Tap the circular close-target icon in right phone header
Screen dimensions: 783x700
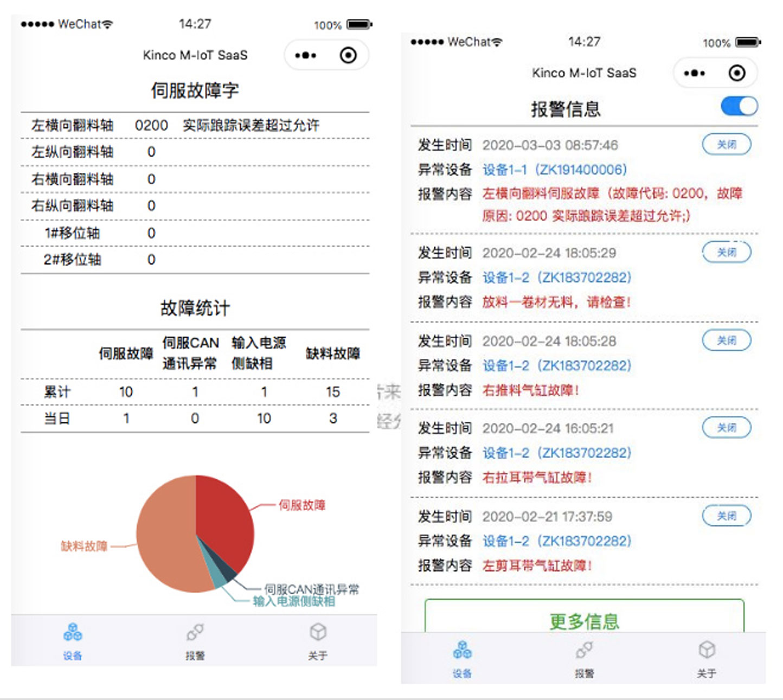pos(737,73)
